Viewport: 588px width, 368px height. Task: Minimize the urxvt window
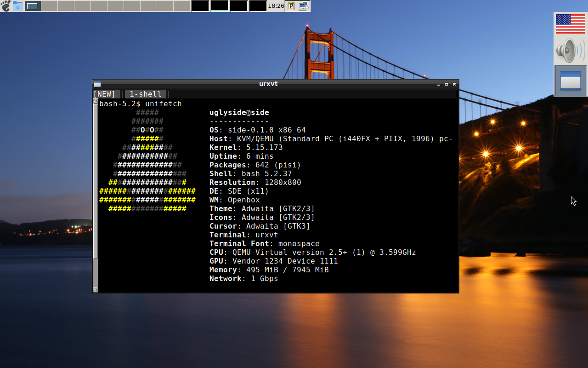[439, 84]
